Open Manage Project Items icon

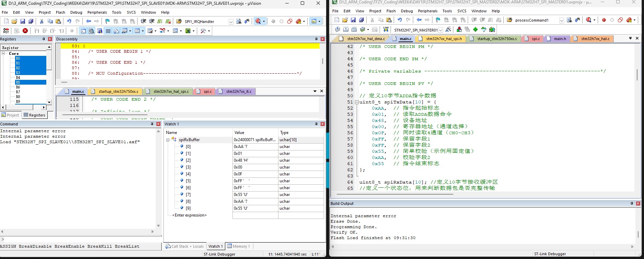click(x=459, y=29)
